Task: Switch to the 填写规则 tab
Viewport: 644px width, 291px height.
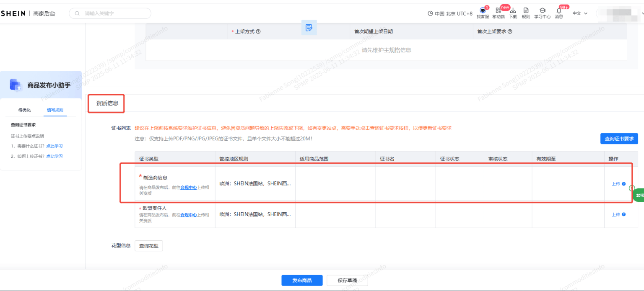Action: 55,110
